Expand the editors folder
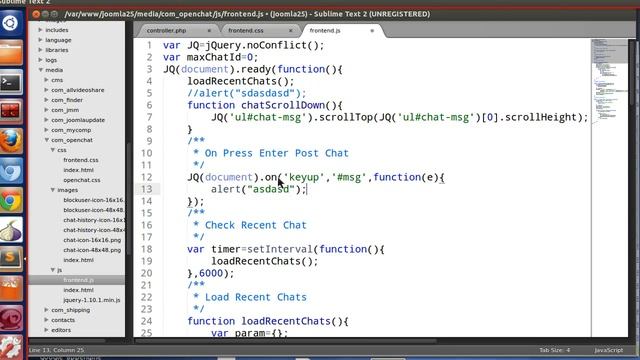Screen dimensions: 640x360 (47, 330)
